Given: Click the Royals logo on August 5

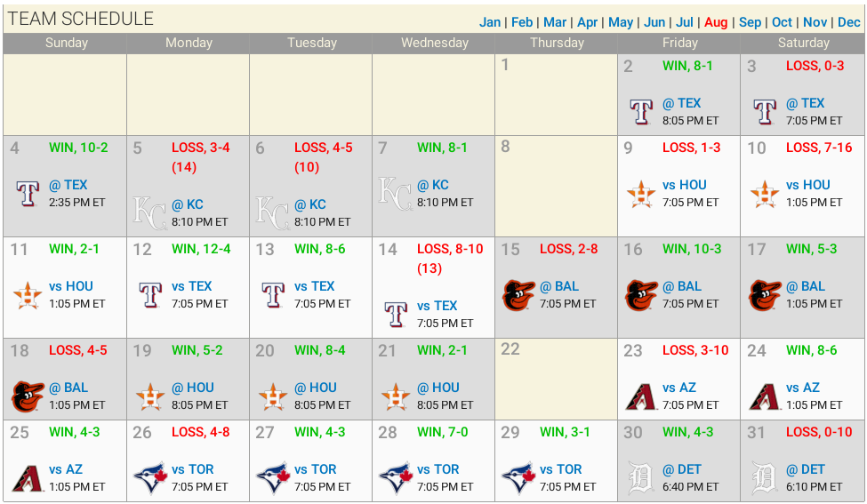Looking at the screenshot, I should pos(149,212).
